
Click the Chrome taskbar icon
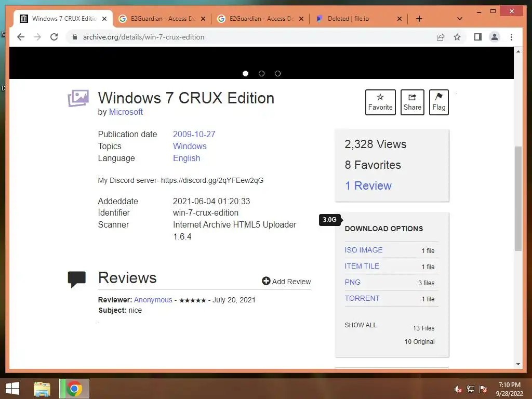point(74,389)
